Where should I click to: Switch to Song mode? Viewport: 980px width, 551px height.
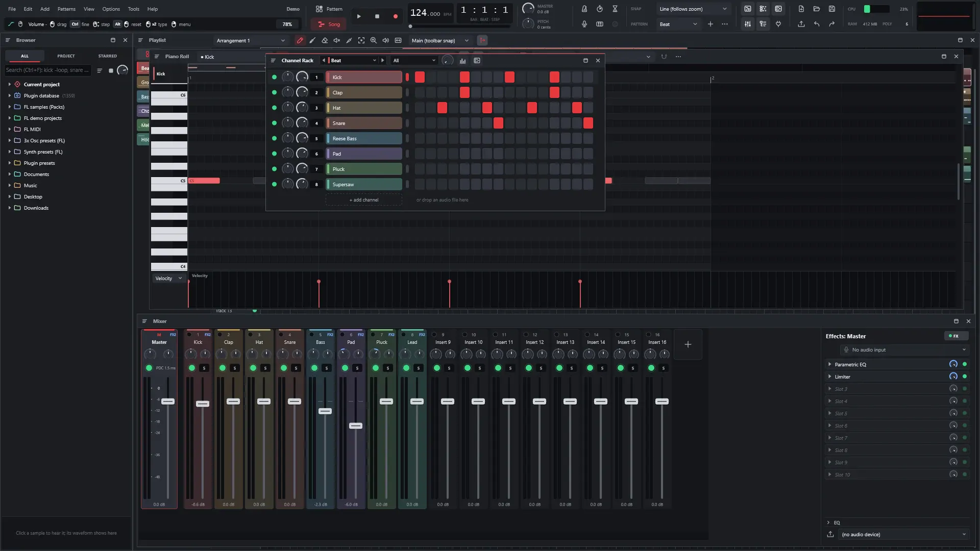pyautogui.click(x=329, y=24)
